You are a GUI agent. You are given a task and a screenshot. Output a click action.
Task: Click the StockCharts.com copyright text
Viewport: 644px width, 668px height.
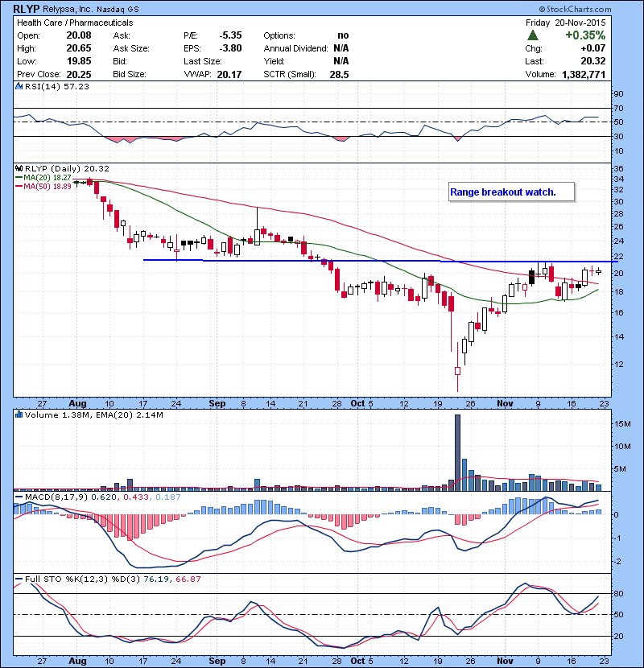[x=575, y=9]
